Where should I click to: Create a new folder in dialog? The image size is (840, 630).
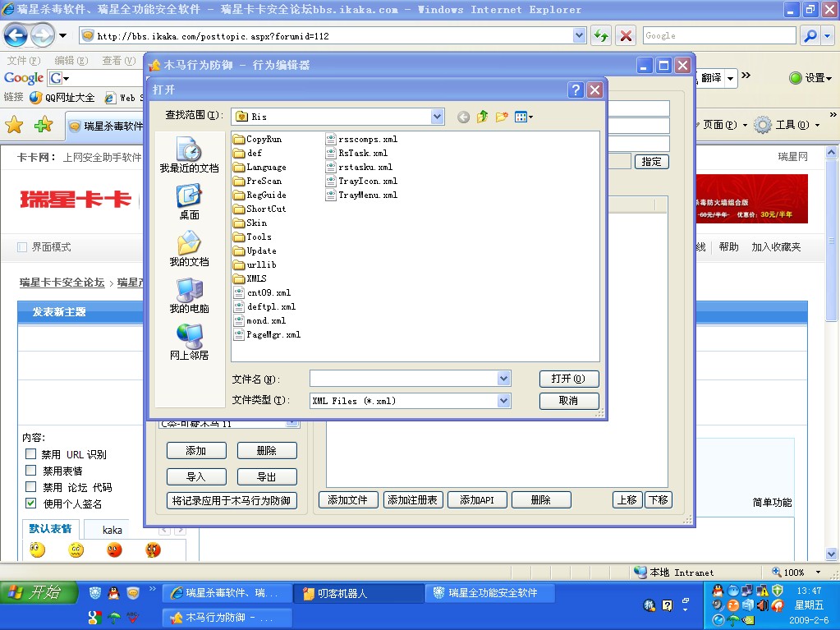coord(502,117)
